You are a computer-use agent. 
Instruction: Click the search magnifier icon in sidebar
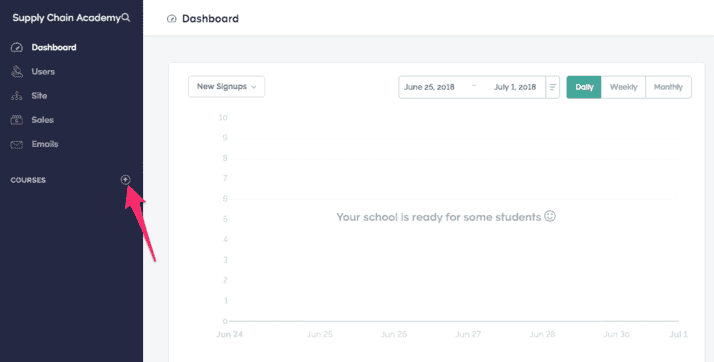(126, 18)
